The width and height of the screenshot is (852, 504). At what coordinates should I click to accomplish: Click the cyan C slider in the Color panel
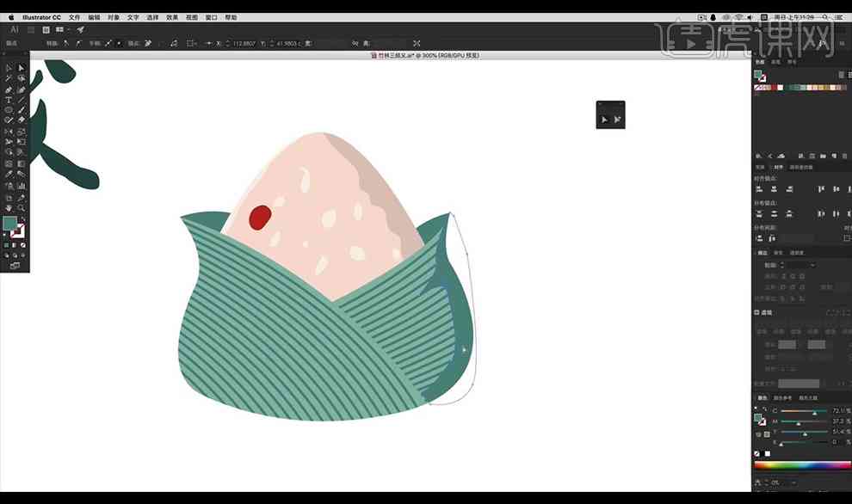804,411
